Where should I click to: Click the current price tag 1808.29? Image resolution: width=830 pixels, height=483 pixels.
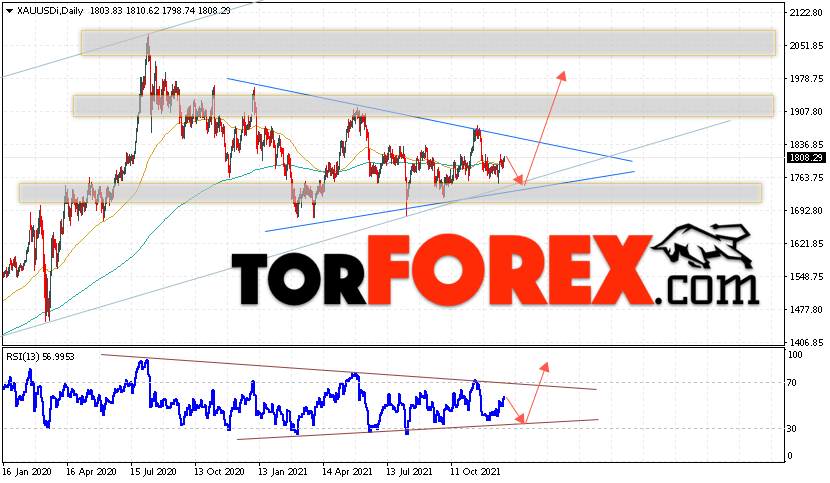coord(806,158)
